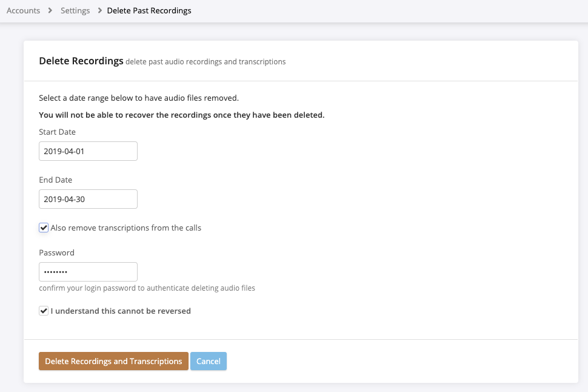Toggle the I understand confirmation checkbox

pyautogui.click(x=44, y=311)
